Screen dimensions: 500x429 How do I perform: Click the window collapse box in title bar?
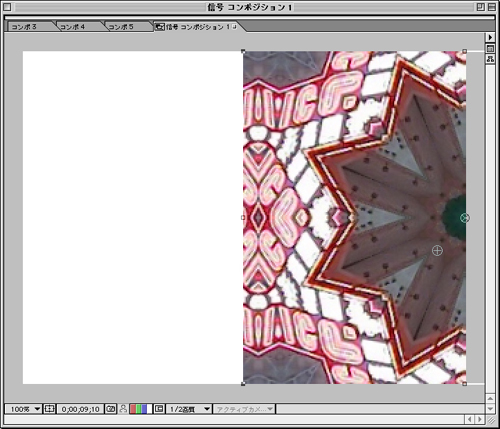click(492, 7)
